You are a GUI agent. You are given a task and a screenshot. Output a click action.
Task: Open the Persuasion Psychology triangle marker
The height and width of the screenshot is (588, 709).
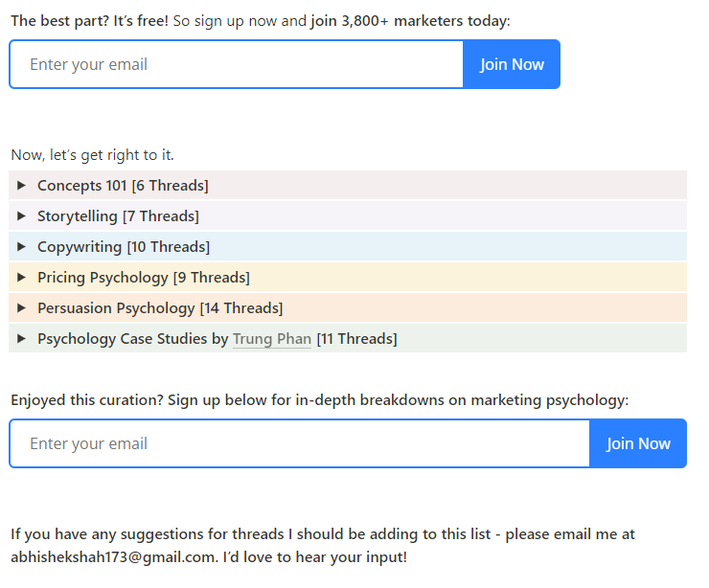pos(22,308)
